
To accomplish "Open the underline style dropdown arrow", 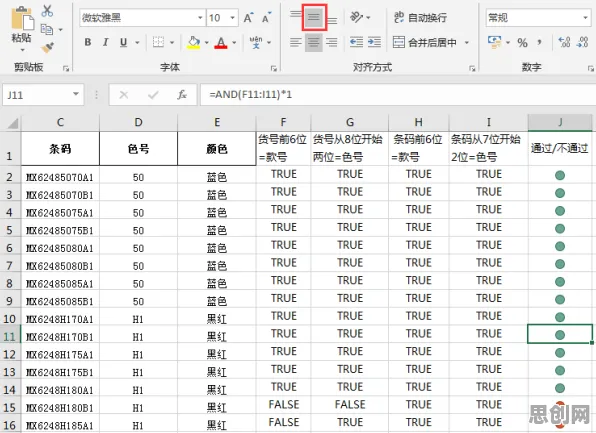I will tap(137, 42).
